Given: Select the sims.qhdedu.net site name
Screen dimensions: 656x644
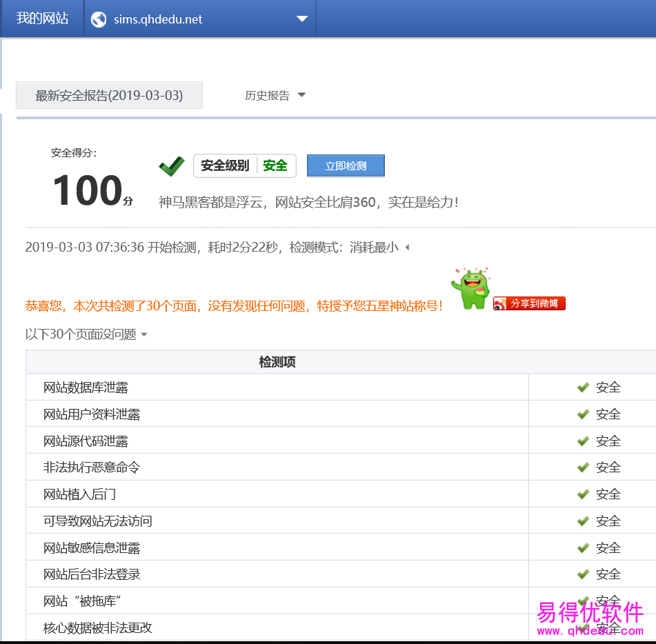Looking at the screenshot, I should pyautogui.click(x=158, y=19).
